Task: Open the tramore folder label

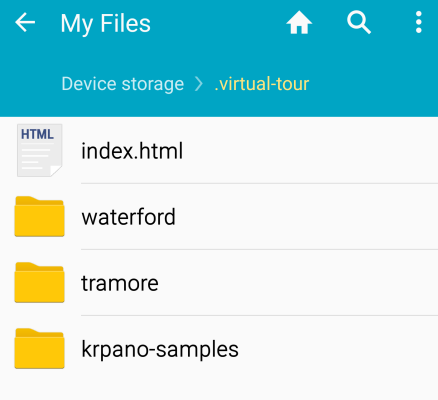Action: 120,283
